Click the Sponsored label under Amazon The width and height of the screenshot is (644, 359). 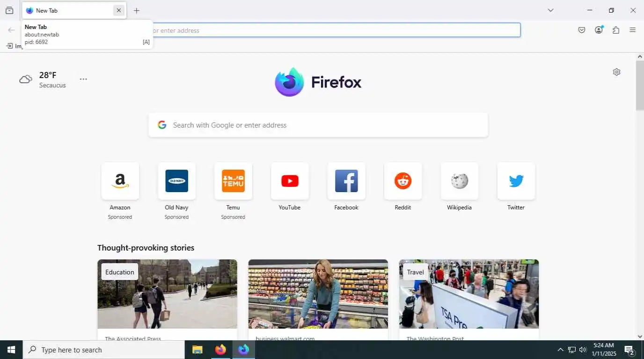[x=120, y=217]
